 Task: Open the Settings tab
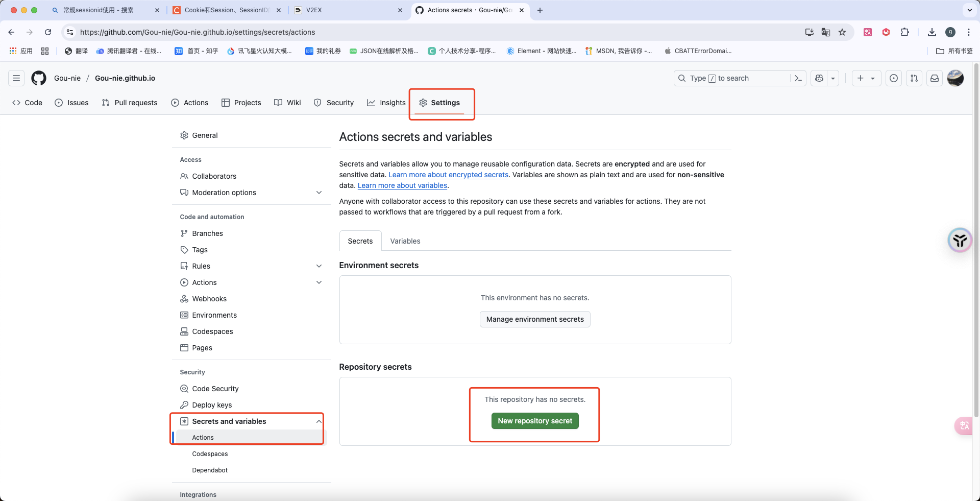click(439, 103)
